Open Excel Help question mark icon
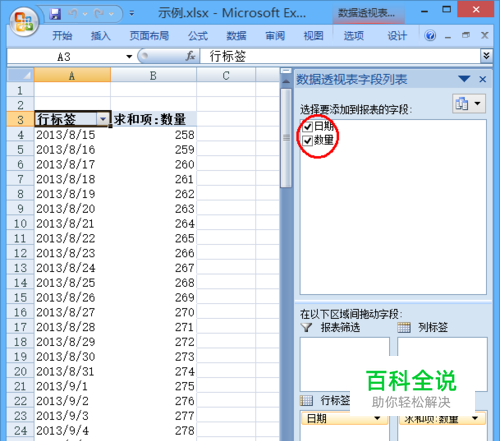This screenshot has height=441, width=500. point(430,35)
